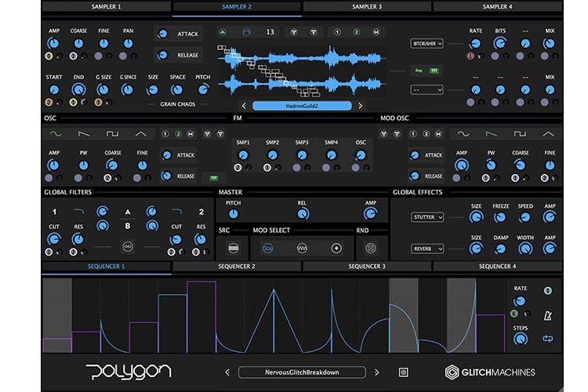Image resolution: width=588 pixels, height=392 pixels.
Task: Switch to the SEQUENCER 2 tab
Action: (237, 267)
